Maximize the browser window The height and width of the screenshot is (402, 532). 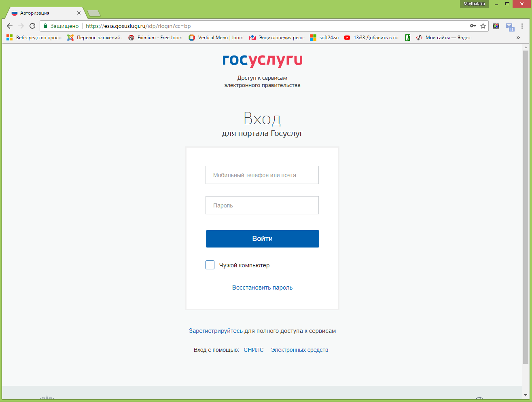pos(507,4)
